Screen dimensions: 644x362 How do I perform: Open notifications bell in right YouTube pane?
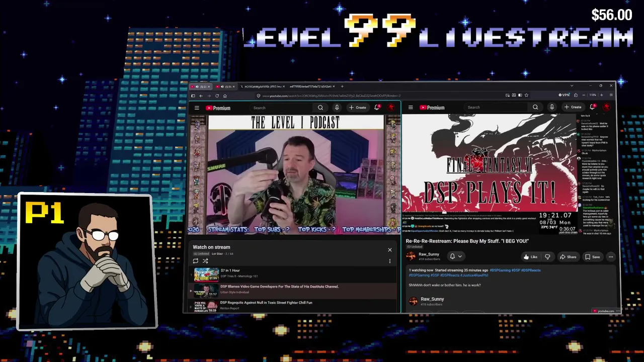tap(593, 107)
